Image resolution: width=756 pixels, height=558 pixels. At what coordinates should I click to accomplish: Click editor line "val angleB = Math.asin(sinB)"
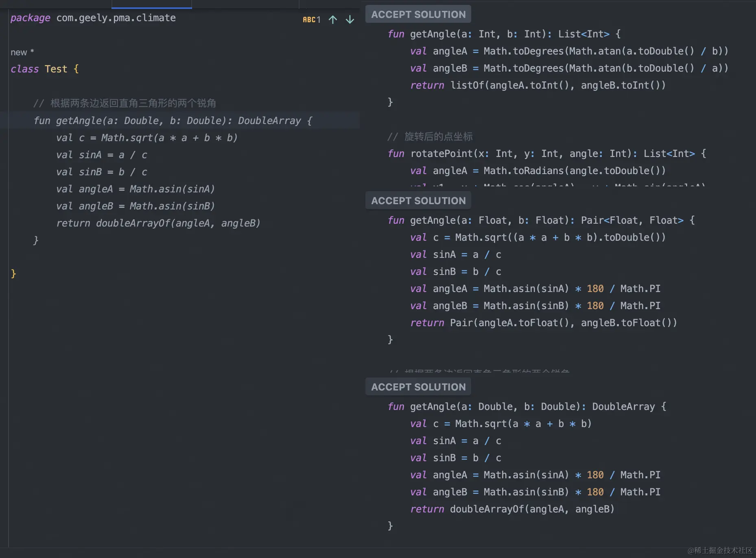pos(135,206)
